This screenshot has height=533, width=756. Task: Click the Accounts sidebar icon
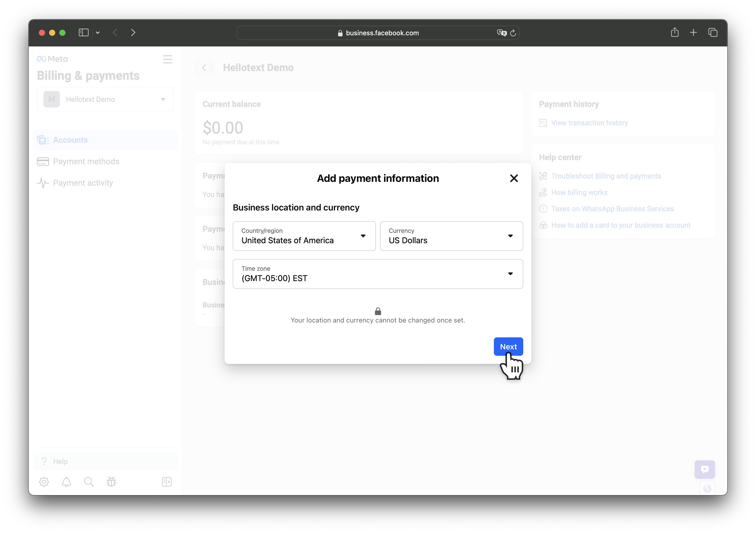[x=43, y=140]
